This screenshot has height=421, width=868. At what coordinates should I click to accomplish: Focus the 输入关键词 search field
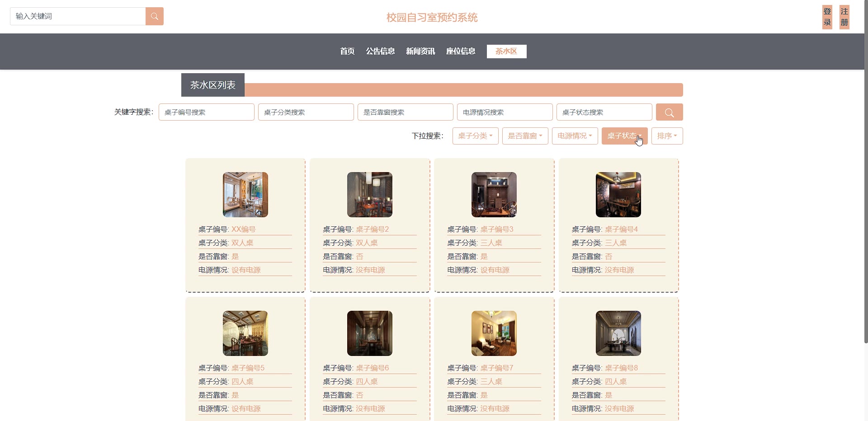point(78,16)
